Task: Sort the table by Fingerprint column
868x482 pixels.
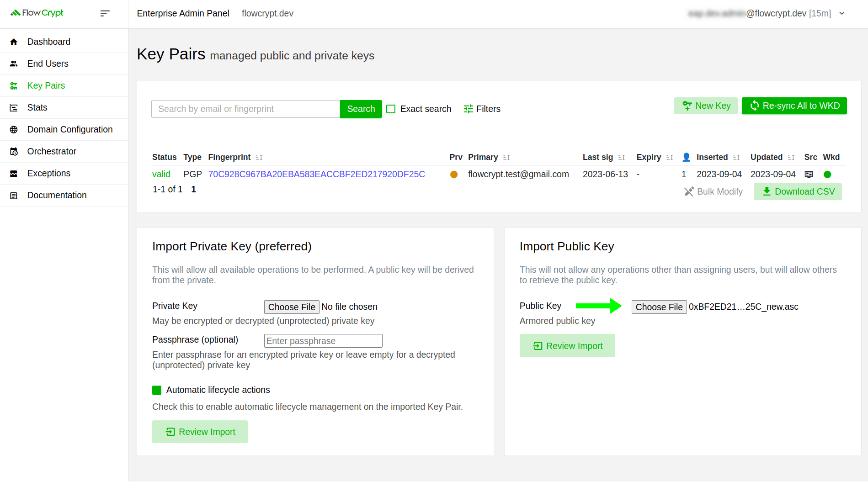Action: pyautogui.click(x=259, y=157)
